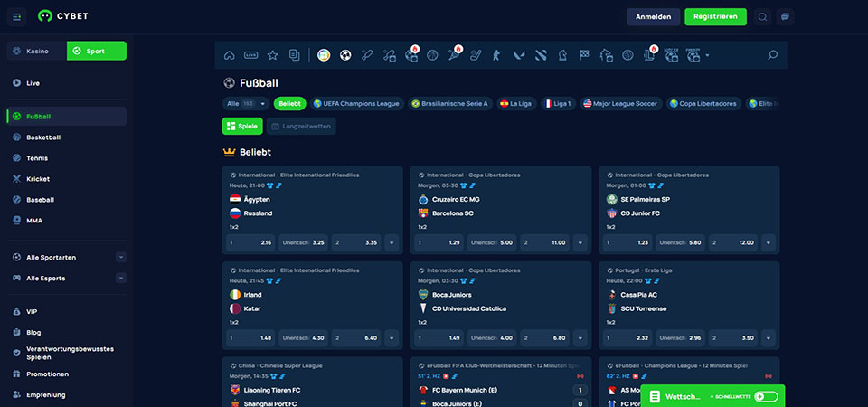Show Spiele view
Screen dimensions: 868x407
click(242, 127)
